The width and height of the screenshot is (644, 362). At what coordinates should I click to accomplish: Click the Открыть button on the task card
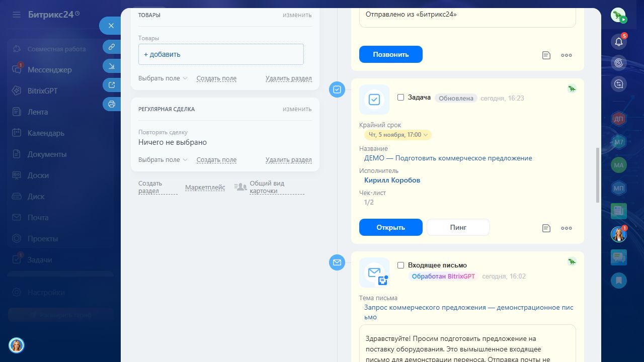[x=391, y=227]
